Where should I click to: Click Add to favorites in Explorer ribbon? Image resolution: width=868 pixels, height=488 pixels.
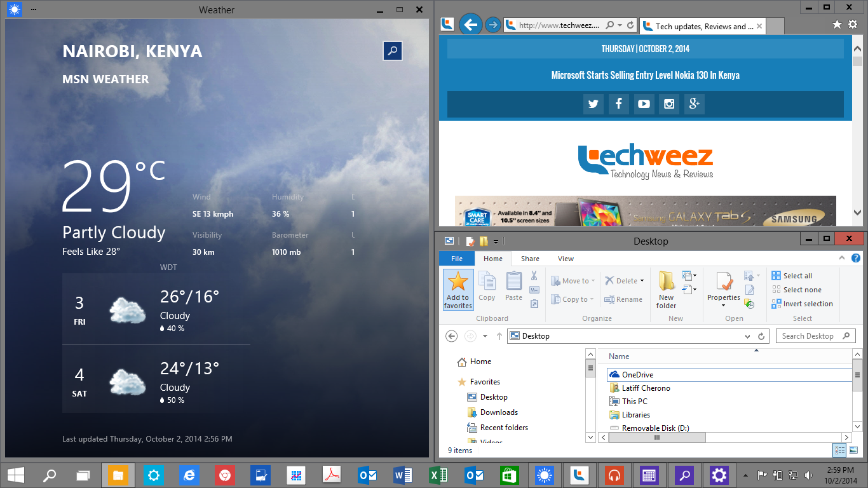(x=458, y=290)
